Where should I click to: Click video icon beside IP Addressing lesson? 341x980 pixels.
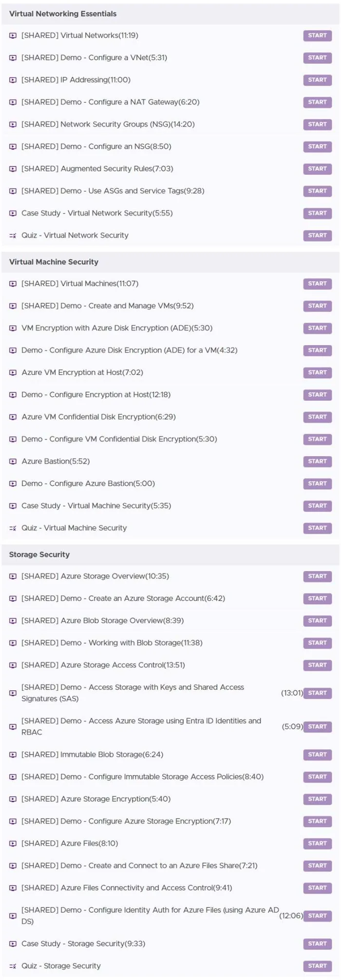tap(13, 80)
